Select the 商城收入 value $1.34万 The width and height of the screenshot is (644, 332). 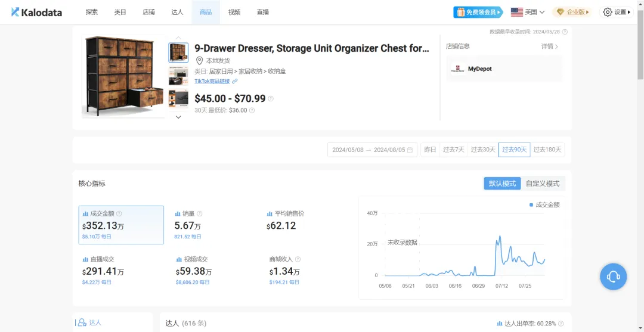point(284,271)
